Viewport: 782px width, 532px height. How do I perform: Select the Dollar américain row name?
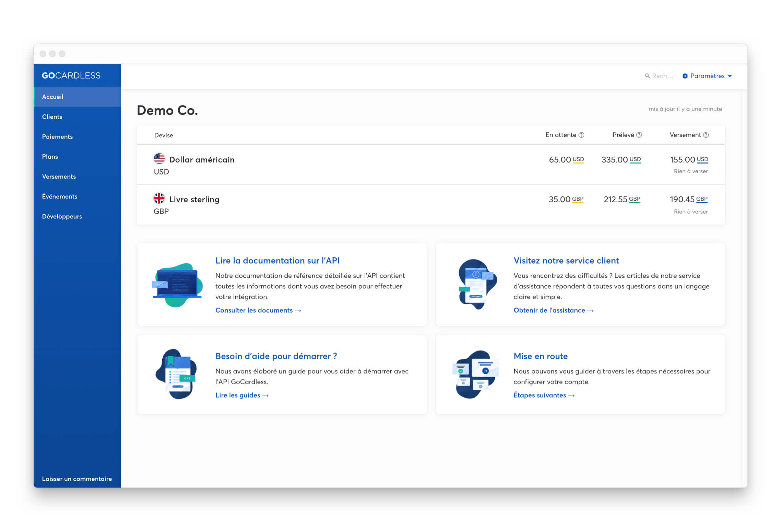(x=202, y=160)
